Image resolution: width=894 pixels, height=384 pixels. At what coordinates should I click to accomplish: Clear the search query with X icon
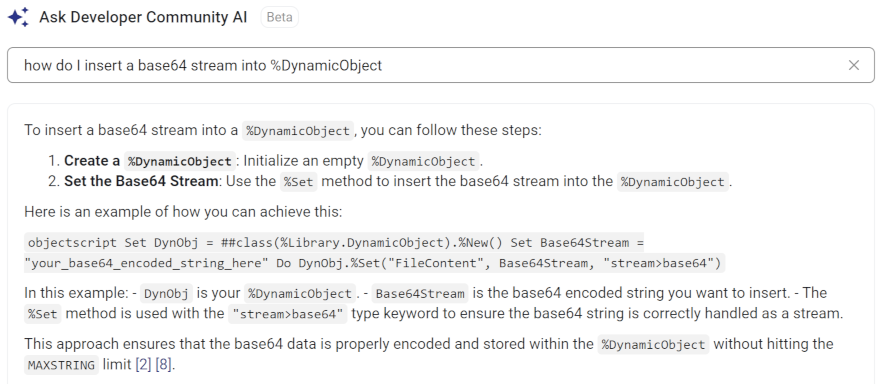(x=853, y=66)
